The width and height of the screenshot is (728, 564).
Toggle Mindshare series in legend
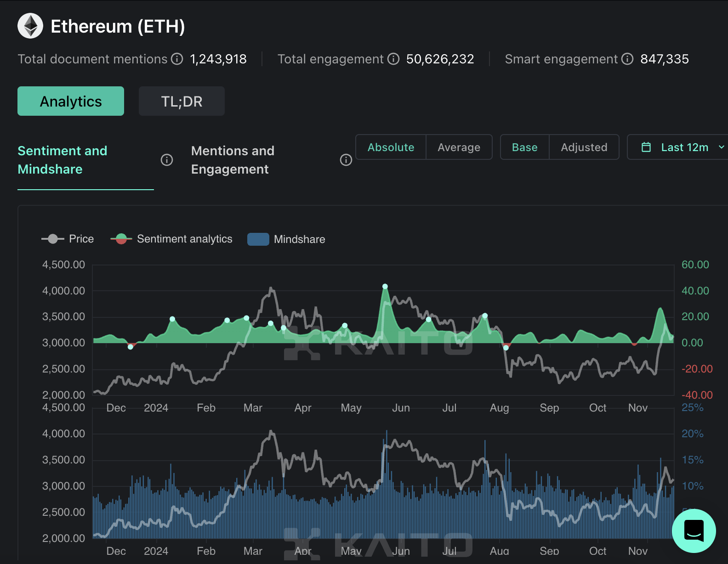(286, 239)
